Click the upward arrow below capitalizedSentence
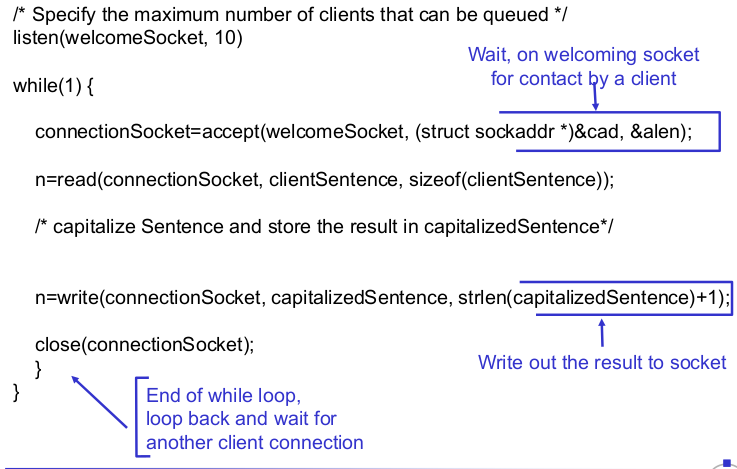 (x=602, y=331)
